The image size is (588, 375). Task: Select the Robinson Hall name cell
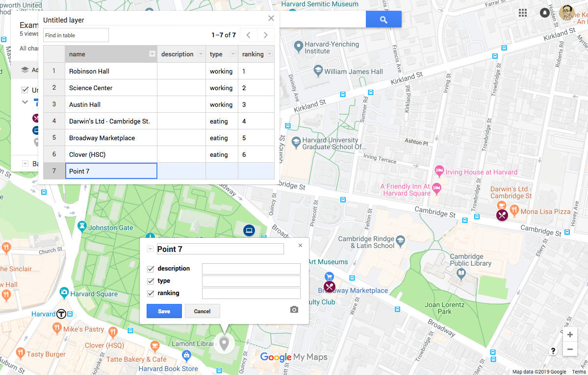[x=111, y=71]
